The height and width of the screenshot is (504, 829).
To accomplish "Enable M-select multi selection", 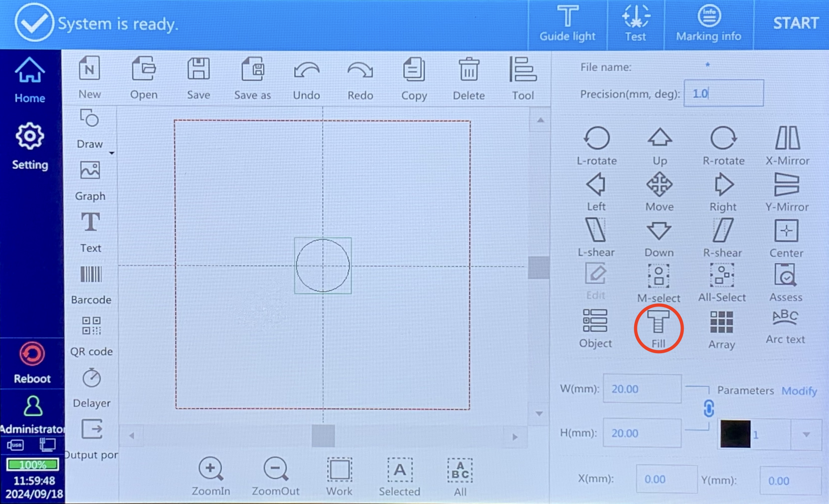I will tap(659, 283).
